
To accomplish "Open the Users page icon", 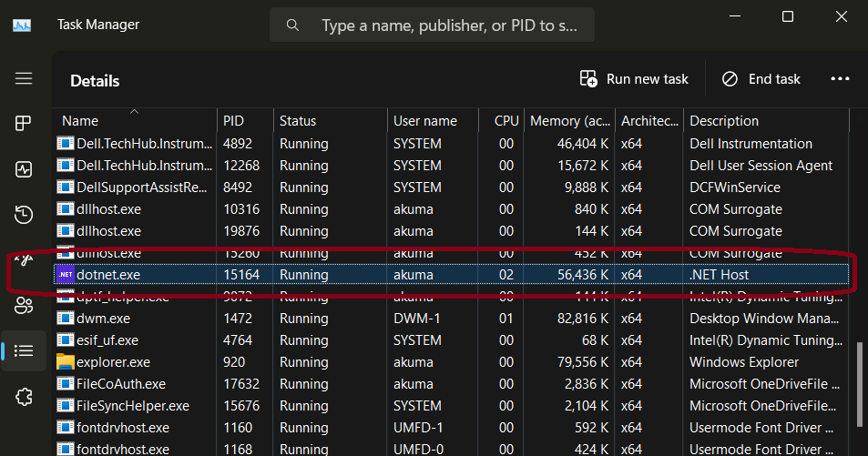I will coord(24,306).
